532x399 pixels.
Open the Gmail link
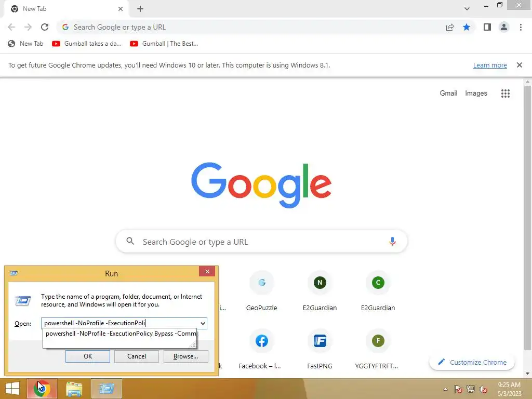tap(448, 94)
